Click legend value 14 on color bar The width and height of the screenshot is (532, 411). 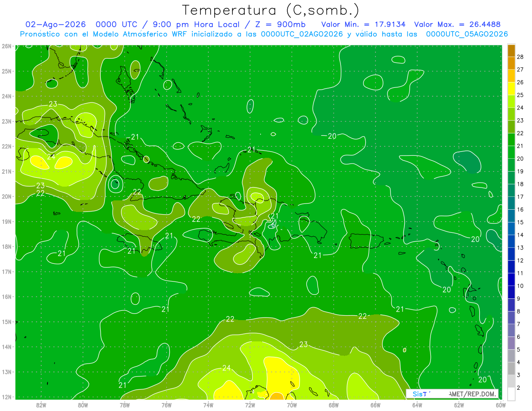(520, 235)
